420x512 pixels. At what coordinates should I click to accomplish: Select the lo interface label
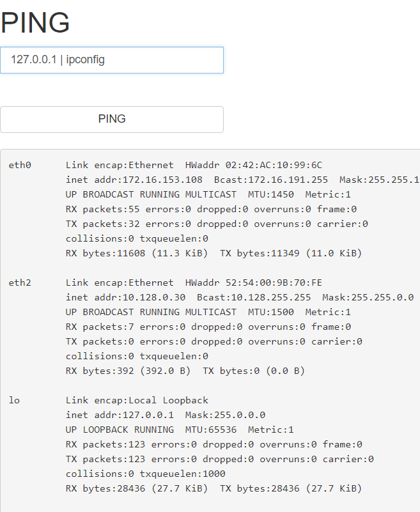pos(14,400)
